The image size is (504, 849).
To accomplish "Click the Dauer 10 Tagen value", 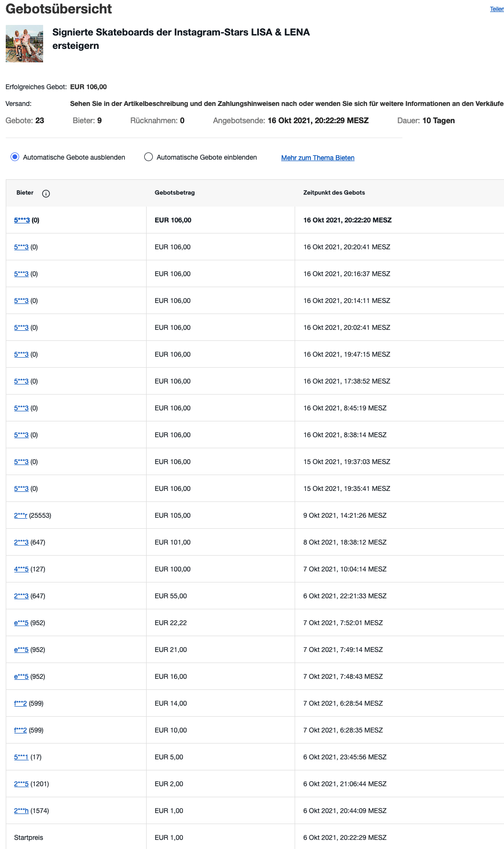I will pos(438,120).
